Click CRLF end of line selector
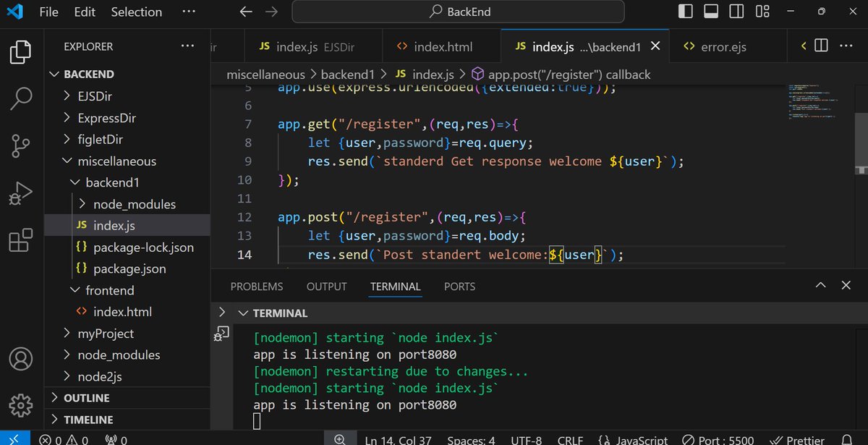This screenshot has width=868, height=445. pos(571,439)
